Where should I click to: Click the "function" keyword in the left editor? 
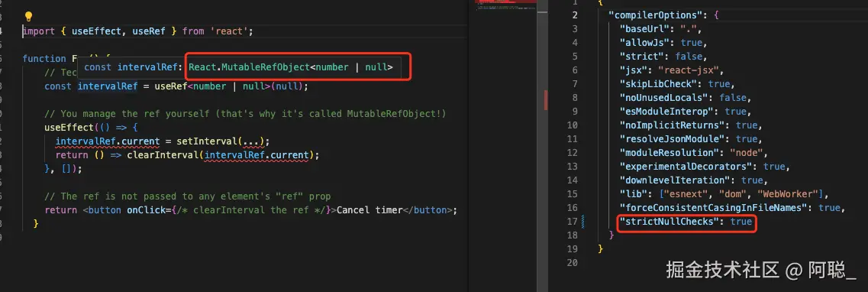click(44, 59)
